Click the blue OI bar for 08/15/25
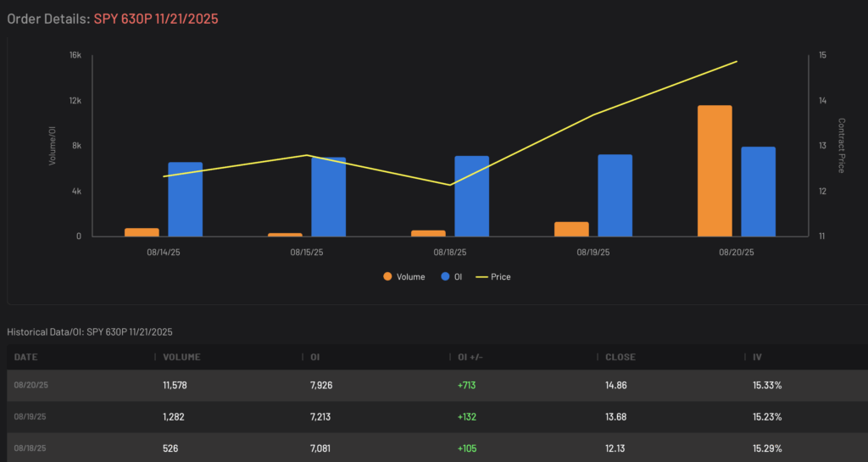868x462 pixels. 329,197
